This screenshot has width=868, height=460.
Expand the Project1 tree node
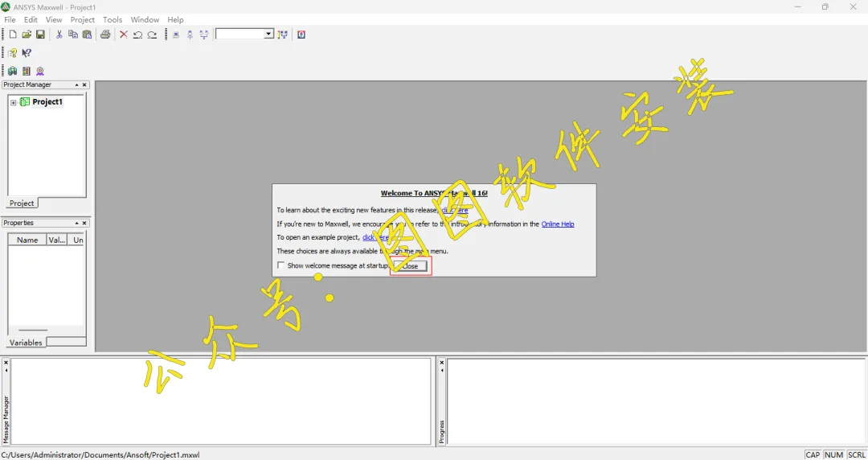[x=14, y=102]
